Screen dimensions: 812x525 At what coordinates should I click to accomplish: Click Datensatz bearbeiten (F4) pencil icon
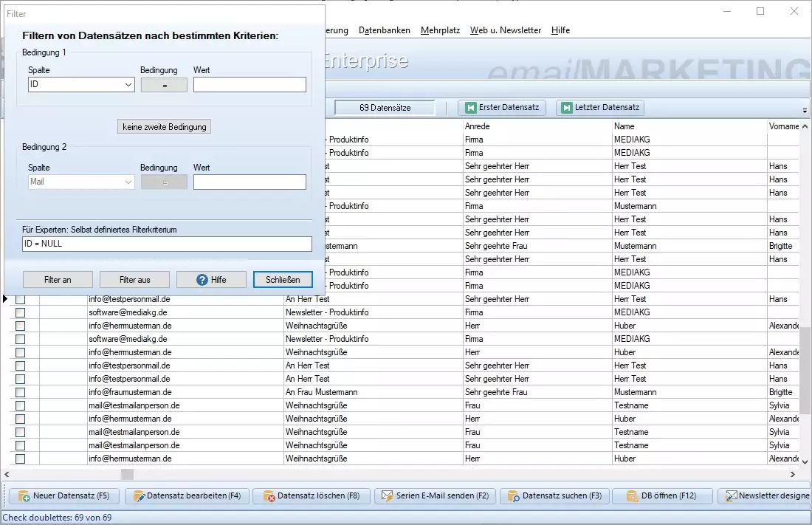pyautogui.click(x=138, y=496)
